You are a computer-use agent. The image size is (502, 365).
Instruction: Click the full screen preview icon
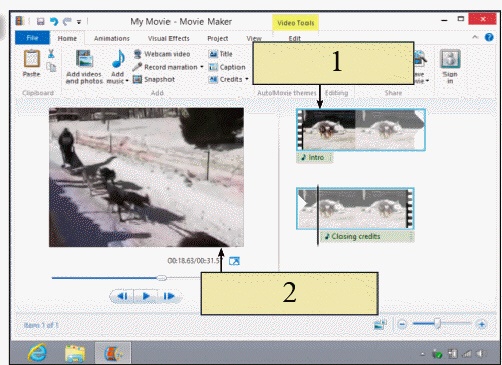[x=234, y=261]
